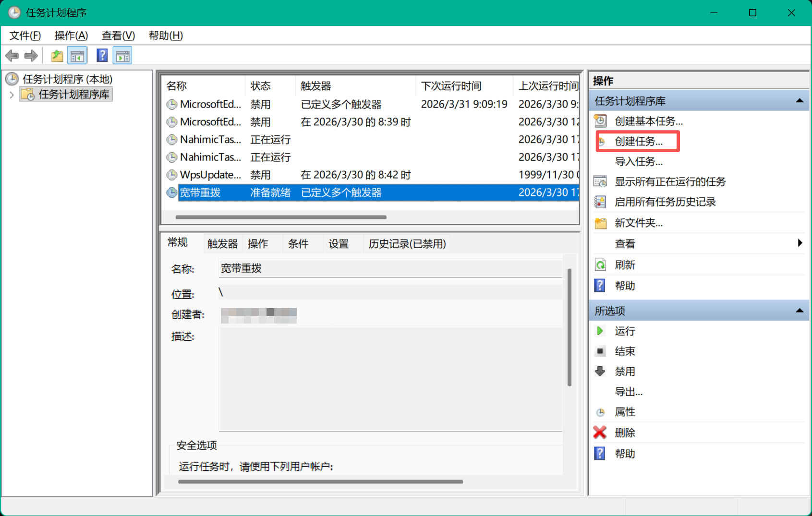This screenshot has width=812, height=516.
Task: Toggle the show/hide console tree toolbar button
Action: [77, 56]
